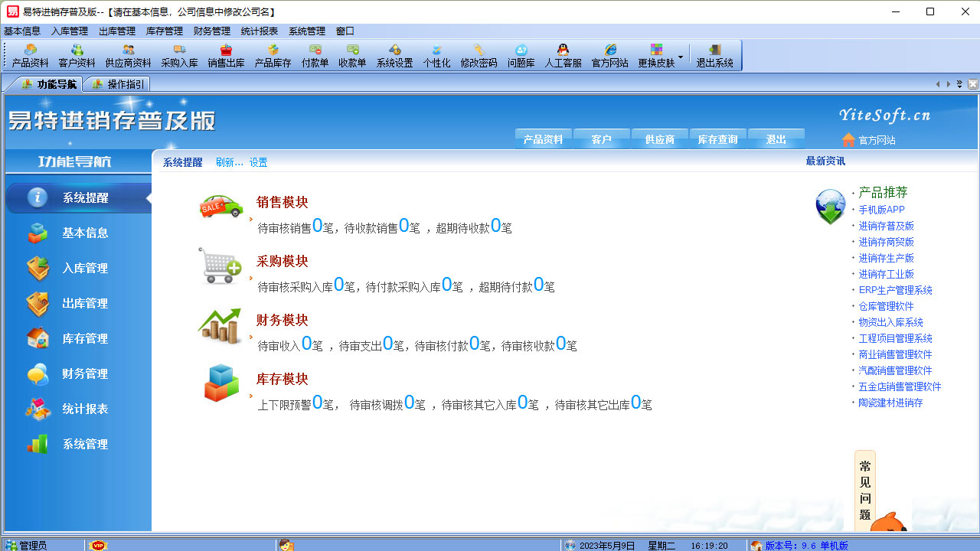
Task: Click the 财务模块 coins chart icon
Action: point(220,325)
